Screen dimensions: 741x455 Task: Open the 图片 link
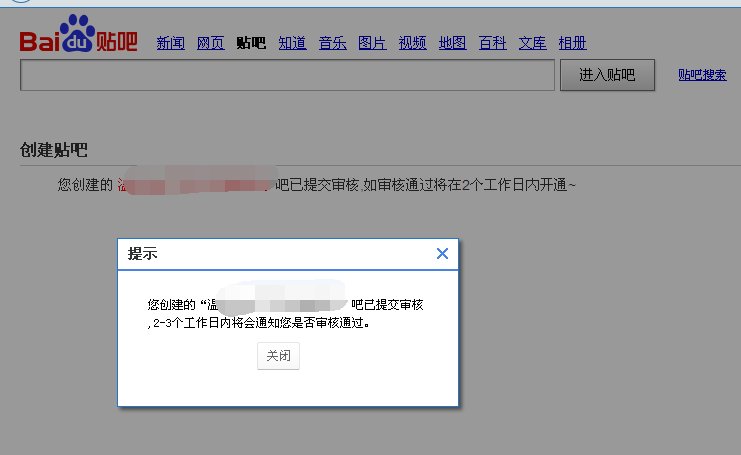[x=372, y=43]
